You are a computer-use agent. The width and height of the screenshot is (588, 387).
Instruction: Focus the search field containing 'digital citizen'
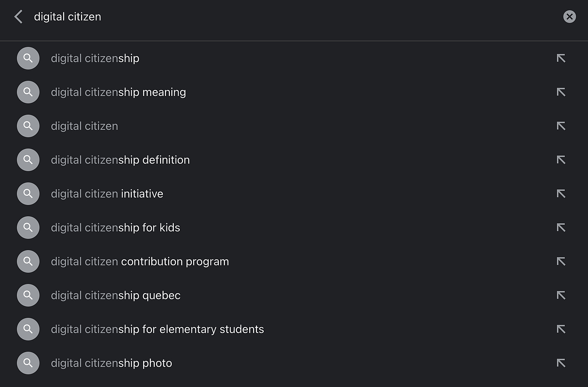click(x=293, y=17)
